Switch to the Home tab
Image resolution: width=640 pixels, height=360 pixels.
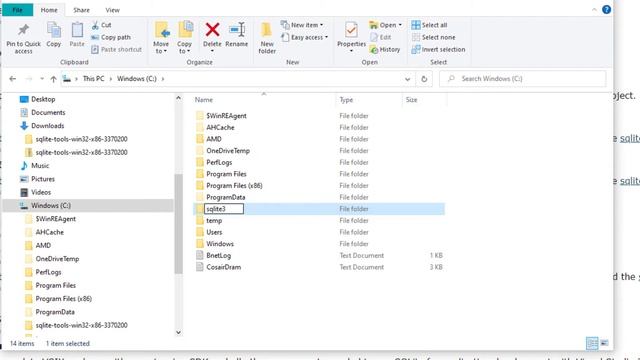[49, 10]
